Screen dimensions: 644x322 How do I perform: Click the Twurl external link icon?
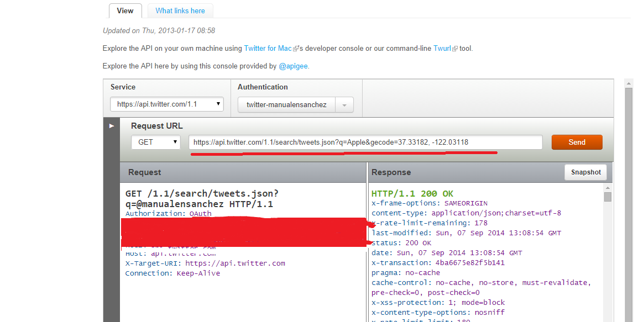point(454,49)
